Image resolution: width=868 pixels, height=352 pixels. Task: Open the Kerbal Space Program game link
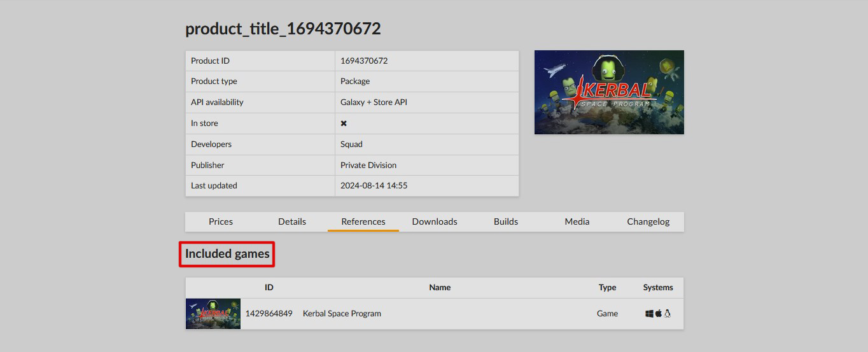point(342,313)
